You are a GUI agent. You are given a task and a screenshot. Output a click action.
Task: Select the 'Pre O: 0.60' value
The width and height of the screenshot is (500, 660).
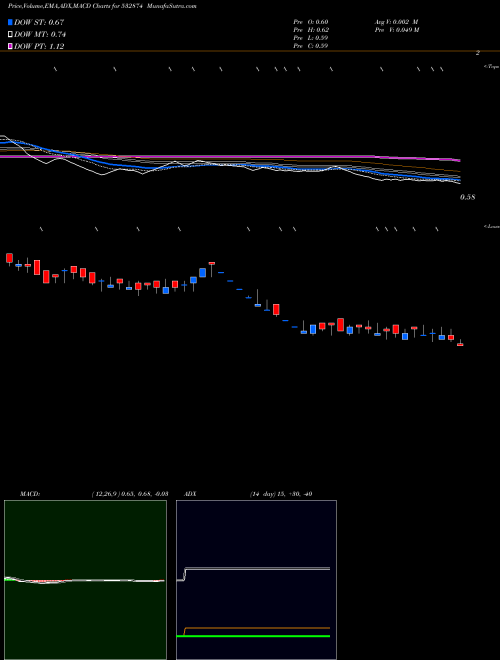click(x=311, y=22)
